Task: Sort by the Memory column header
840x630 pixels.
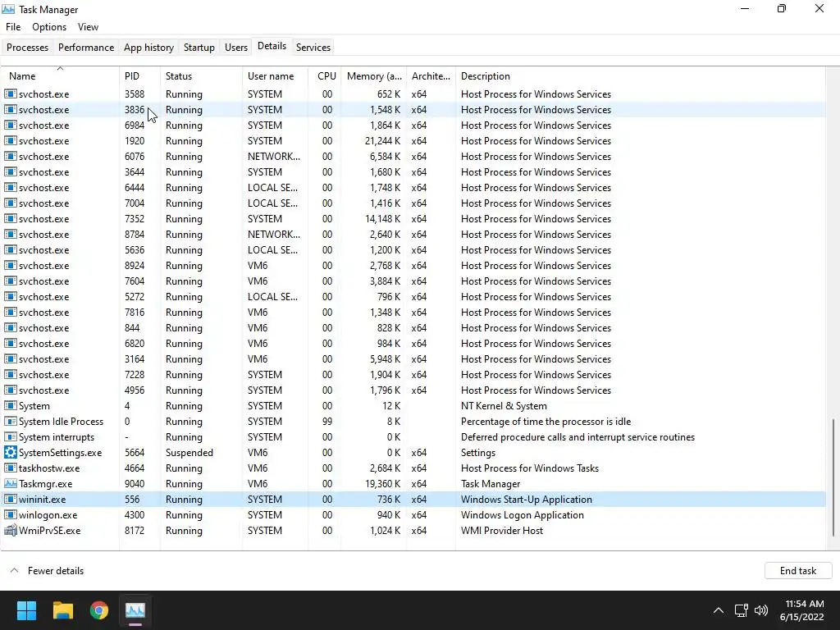Action: click(374, 76)
